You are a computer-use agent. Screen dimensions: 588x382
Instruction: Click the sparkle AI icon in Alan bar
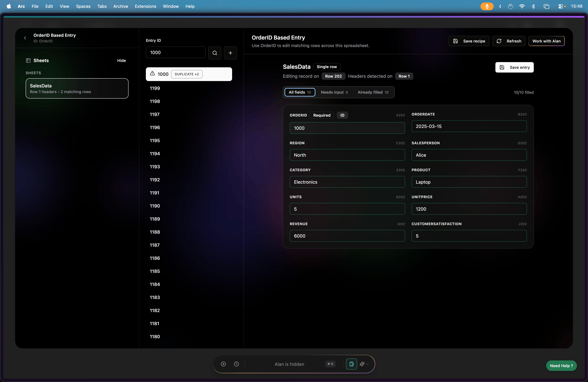362,364
